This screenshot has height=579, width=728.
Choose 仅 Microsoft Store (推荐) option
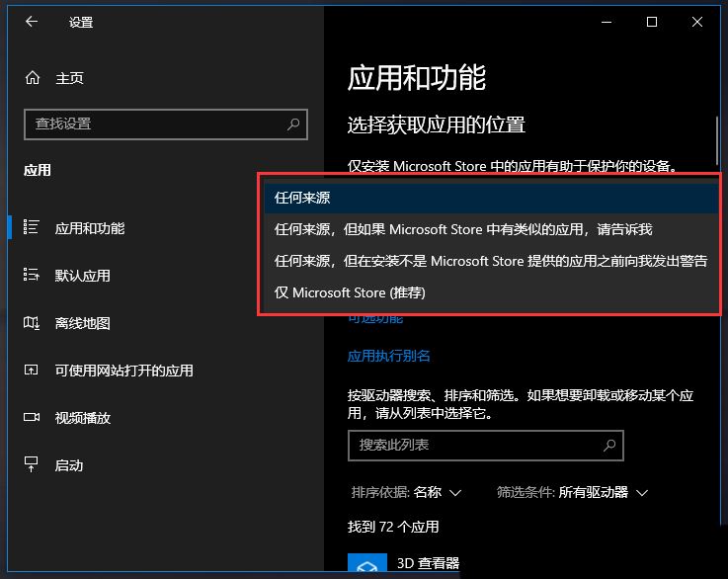point(351,293)
